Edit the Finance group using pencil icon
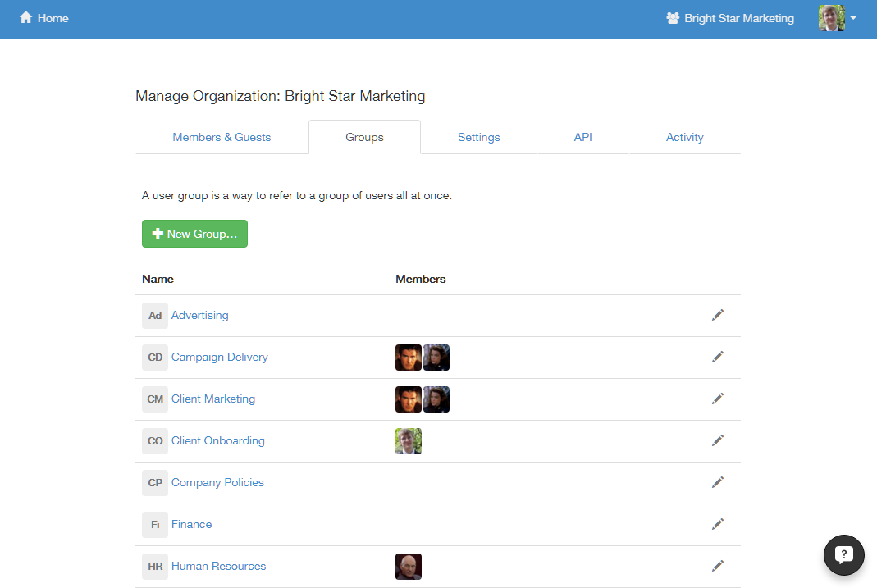The width and height of the screenshot is (877, 588). pyautogui.click(x=718, y=524)
